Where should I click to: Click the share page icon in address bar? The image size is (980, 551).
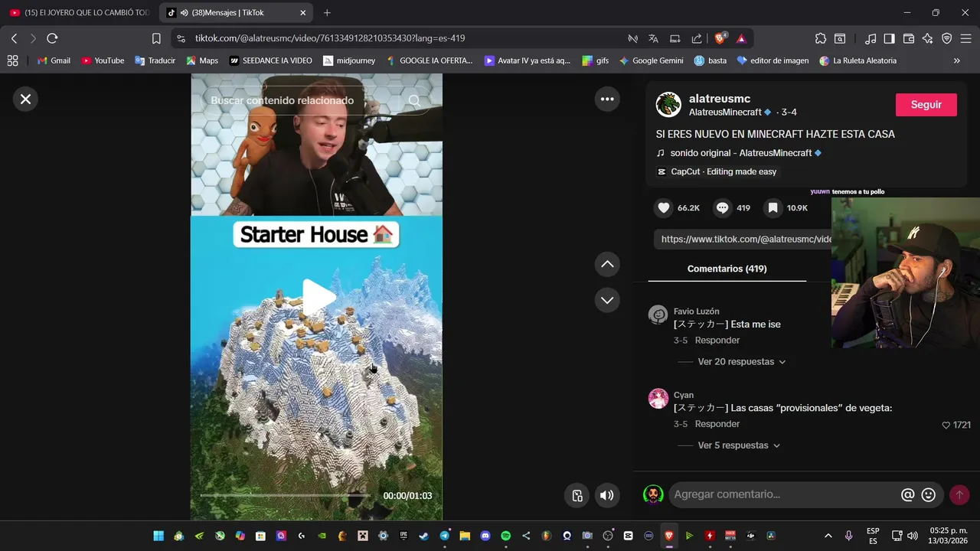click(697, 38)
